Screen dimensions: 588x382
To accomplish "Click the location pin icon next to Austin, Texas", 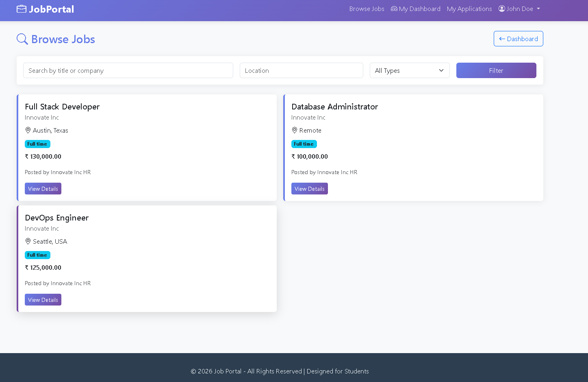I will click(28, 130).
